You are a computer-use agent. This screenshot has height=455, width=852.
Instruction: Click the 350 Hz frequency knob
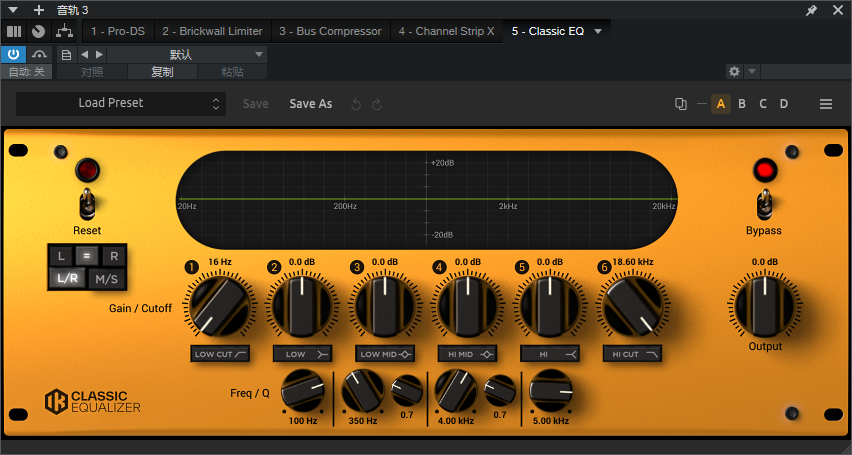tap(363, 391)
